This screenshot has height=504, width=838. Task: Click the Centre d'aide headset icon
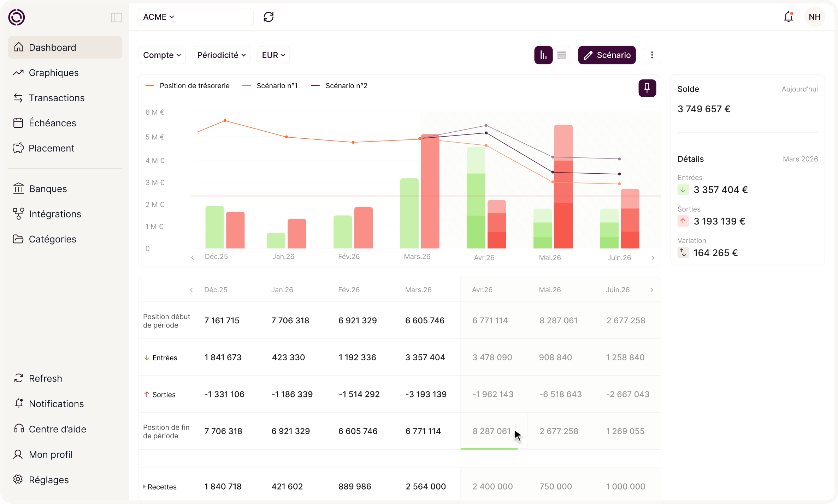[19, 429]
